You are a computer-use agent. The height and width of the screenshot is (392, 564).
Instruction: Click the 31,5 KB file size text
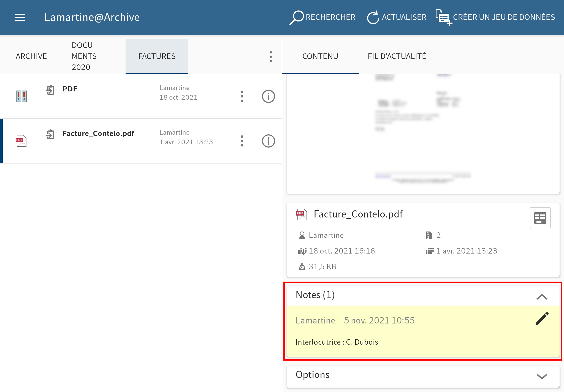pos(322,267)
